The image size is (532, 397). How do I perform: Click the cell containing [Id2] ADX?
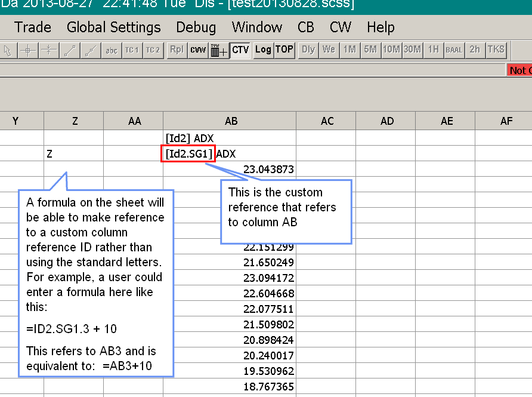pos(230,138)
